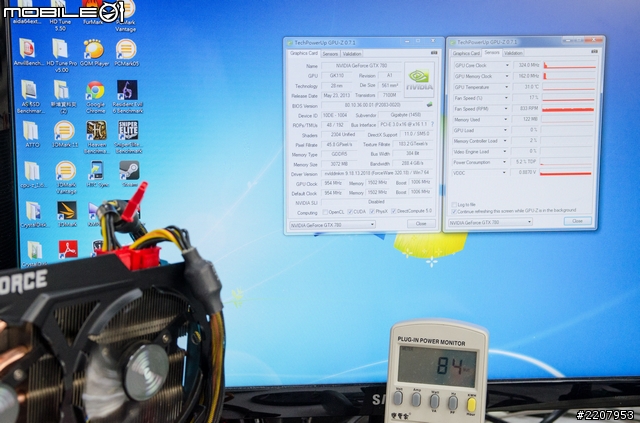Viewport: 640px width, 423px height.
Task: Launch the 3DMark 11 shortcut
Action: 64,134
